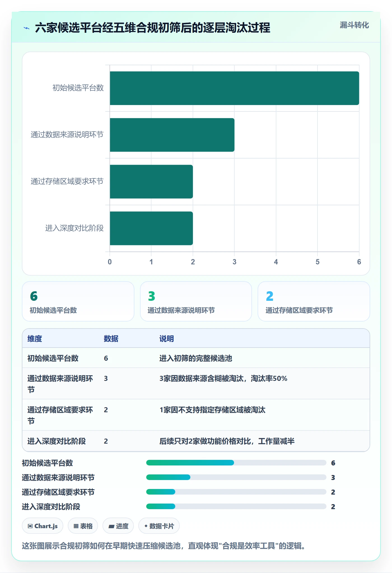Click the 说明 column header
This screenshot has width=392, height=573.
tap(167, 339)
